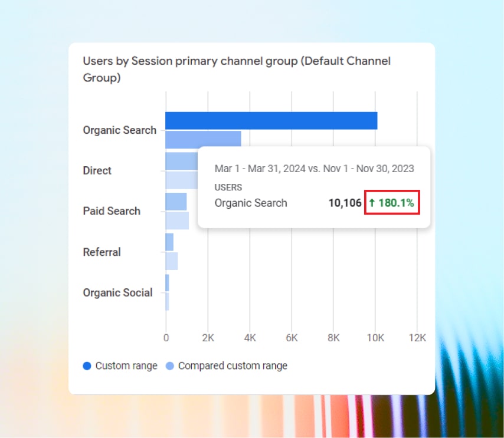Select the Referral channel label
Viewport: 504px width, 438px height.
coord(102,252)
